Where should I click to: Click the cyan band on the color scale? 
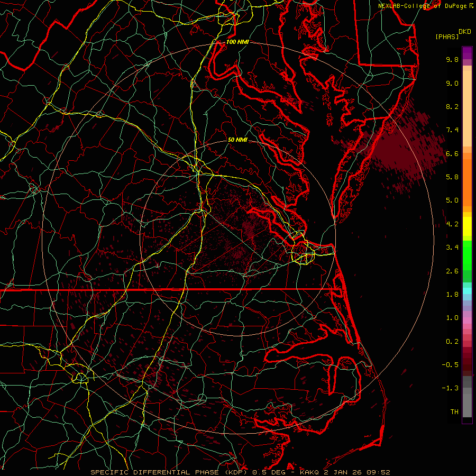467,291
